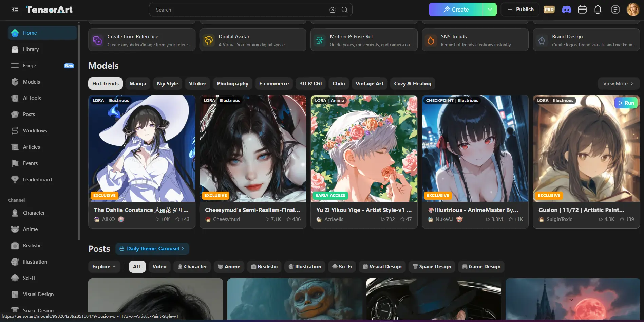This screenshot has height=322, width=644.
Task: Select the VTuber model filter
Action: [x=197, y=84]
